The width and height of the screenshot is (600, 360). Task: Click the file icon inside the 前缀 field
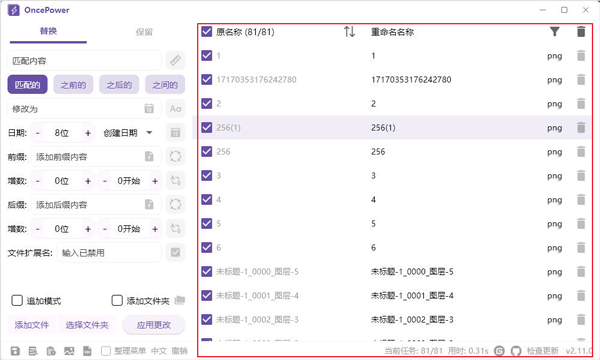point(149,156)
